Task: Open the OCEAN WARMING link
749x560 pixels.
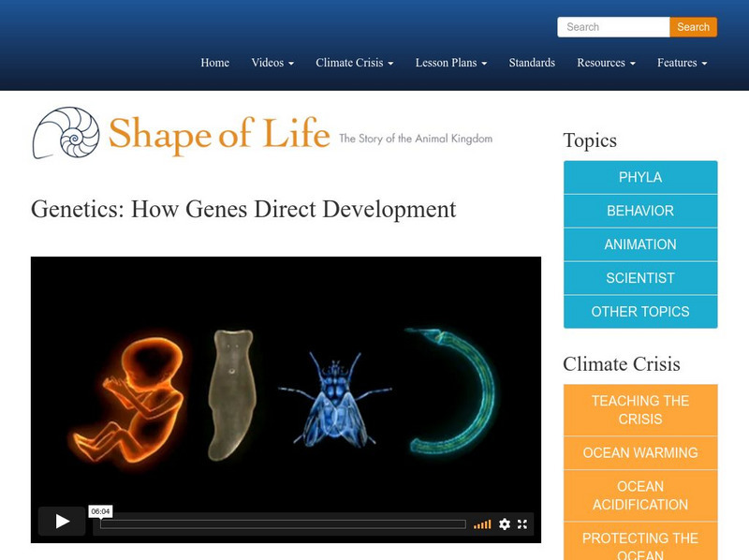Action: click(x=640, y=452)
